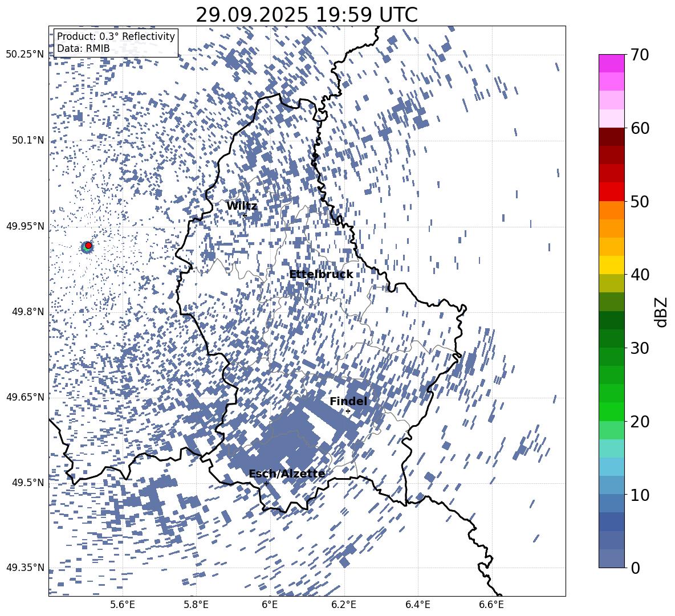The image size is (675, 616).
Task: Click the Ettelbruck location cross marker
Action: [x=307, y=284]
